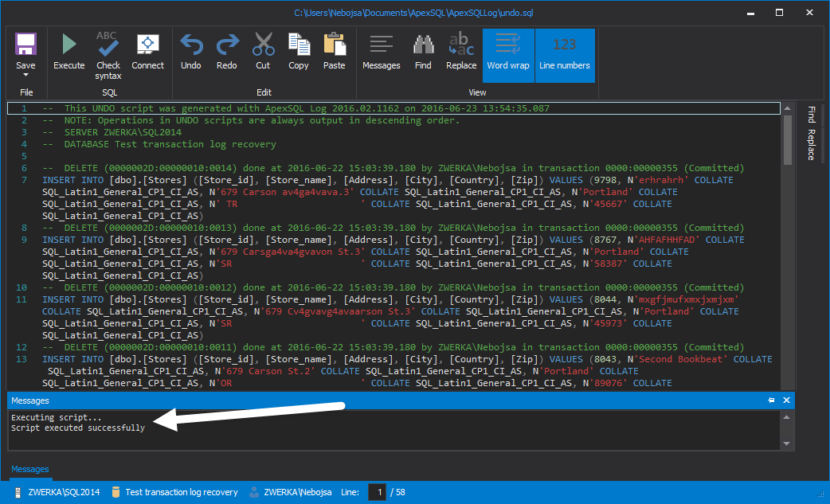Toggle Line numbers display
The width and height of the screenshot is (830, 504).
564,56
